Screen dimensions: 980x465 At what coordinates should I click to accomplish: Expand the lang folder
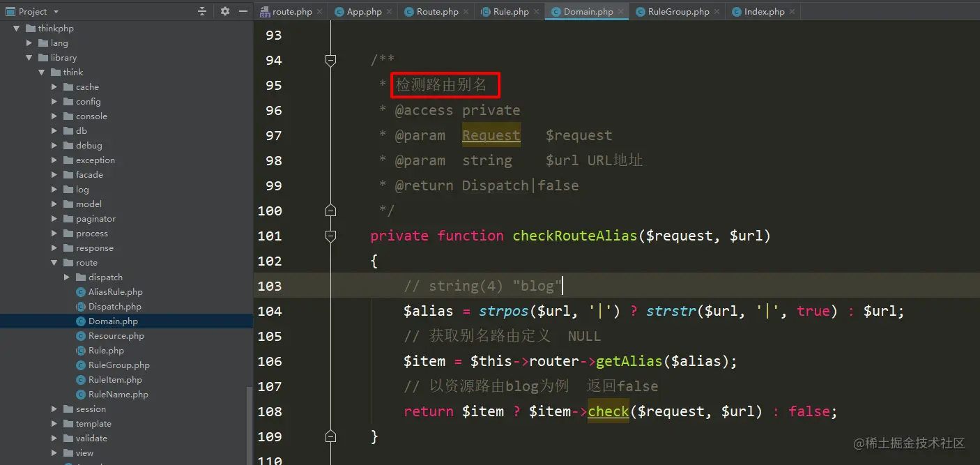(x=29, y=43)
